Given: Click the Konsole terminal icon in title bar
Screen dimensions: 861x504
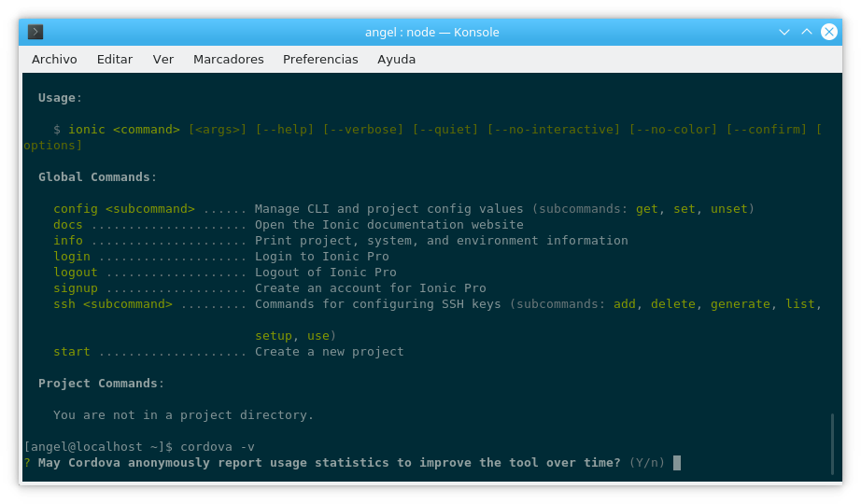Looking at the screenshot, I should point(35,32).
